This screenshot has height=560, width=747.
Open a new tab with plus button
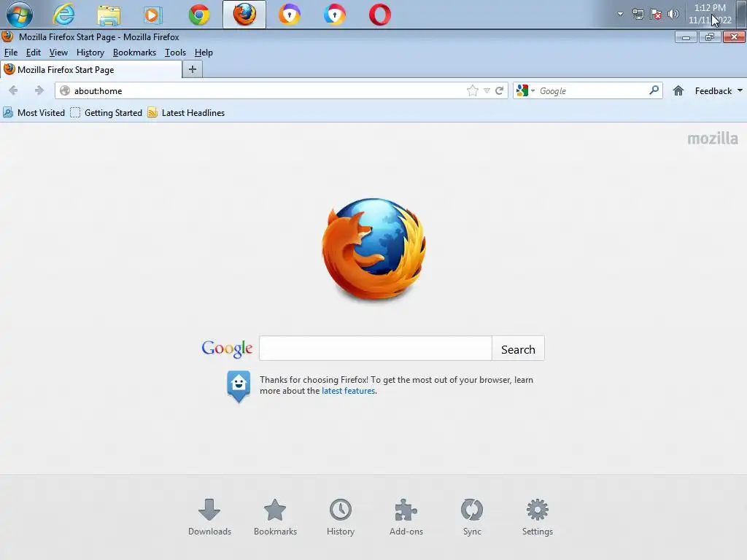tap(193, 69)
